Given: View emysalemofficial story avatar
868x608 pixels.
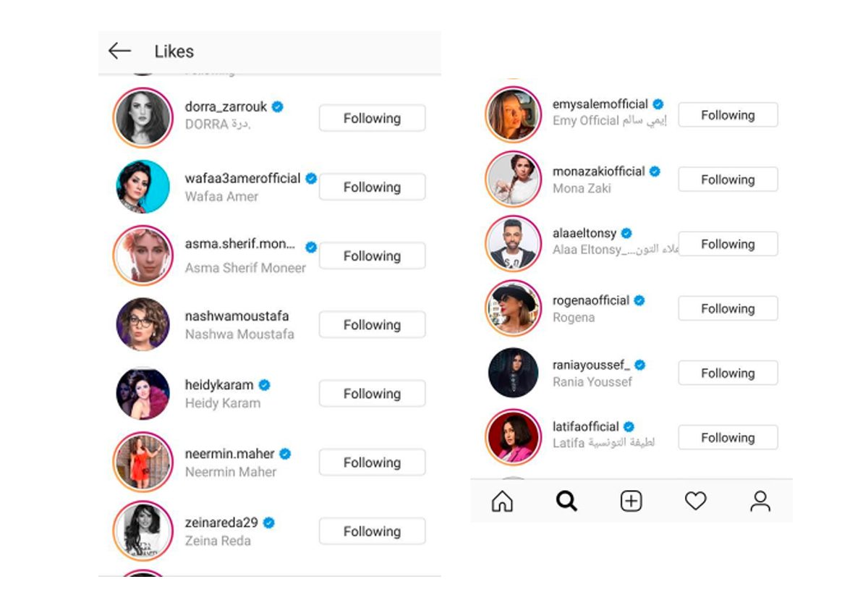Looking at the screenshot, I should (513, 114).
